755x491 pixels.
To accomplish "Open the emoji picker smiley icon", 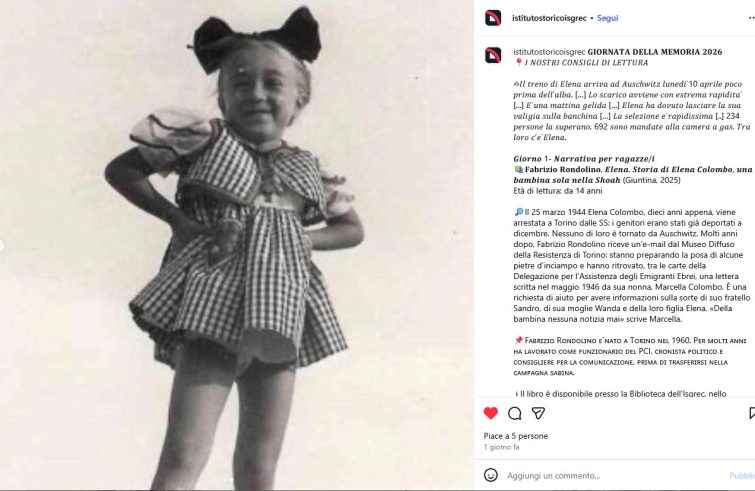I will click(x=491, y=475).
